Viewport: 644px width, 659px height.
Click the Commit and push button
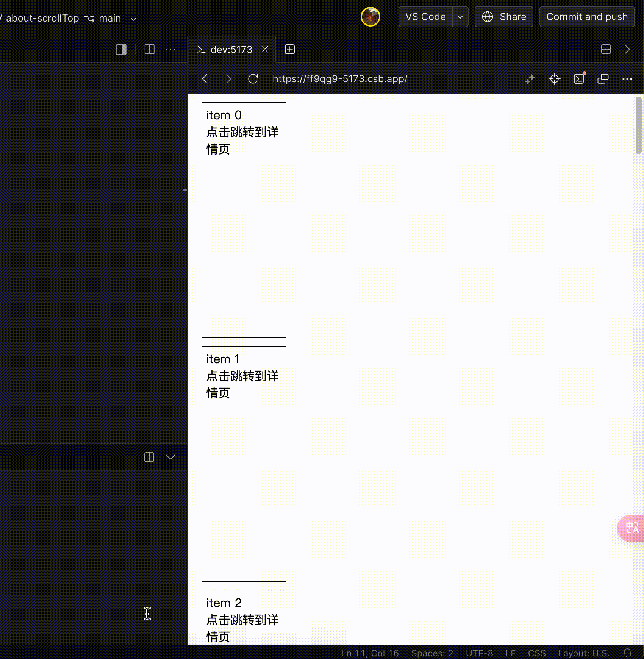pos(587,17)
